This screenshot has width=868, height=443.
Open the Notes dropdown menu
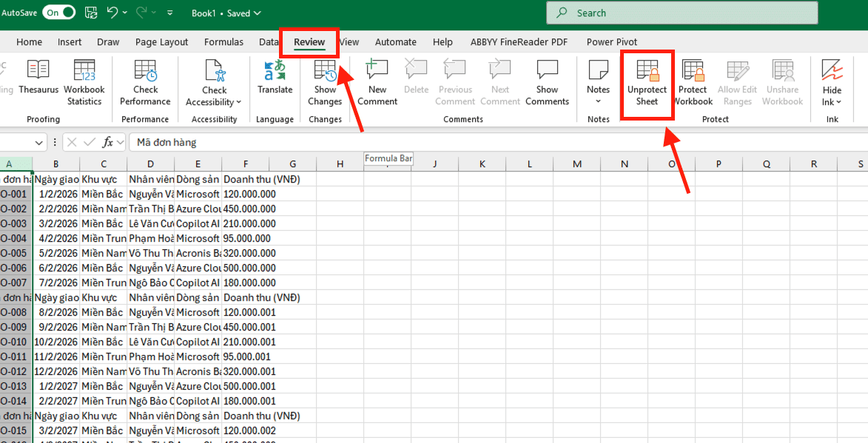(x=598, y=101)
